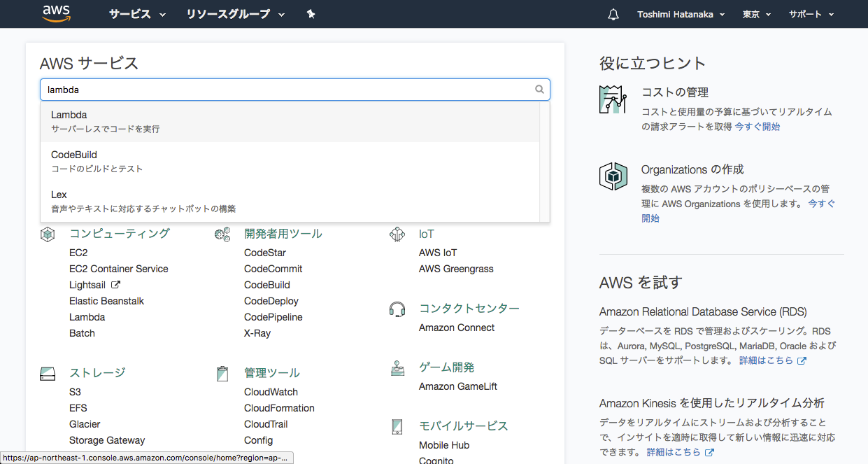The width and height of the screenshot is (868, 464).
Task: Click the pin shortcut icon in navbar
Action: (311, 14)
